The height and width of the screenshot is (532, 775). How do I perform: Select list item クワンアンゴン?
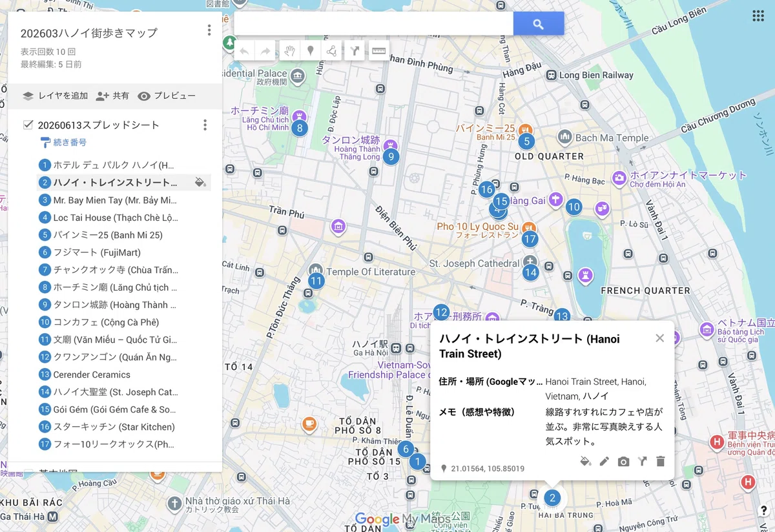point(125,357)
